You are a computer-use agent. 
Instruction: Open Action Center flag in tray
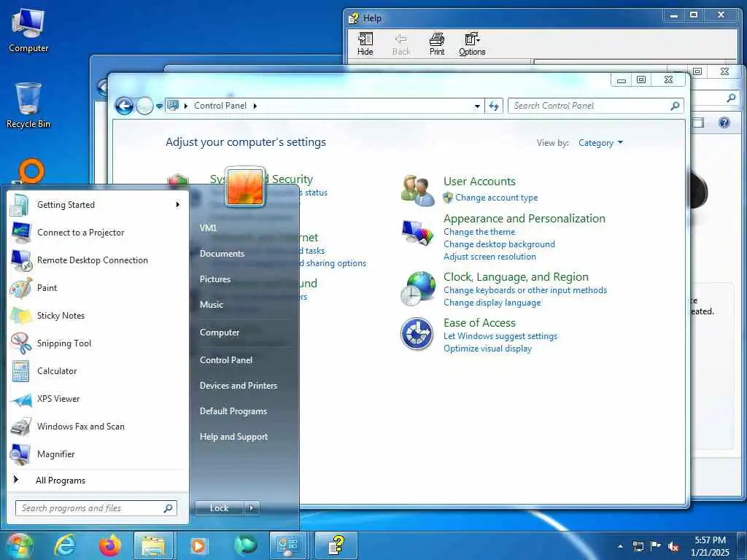[656, 546]
